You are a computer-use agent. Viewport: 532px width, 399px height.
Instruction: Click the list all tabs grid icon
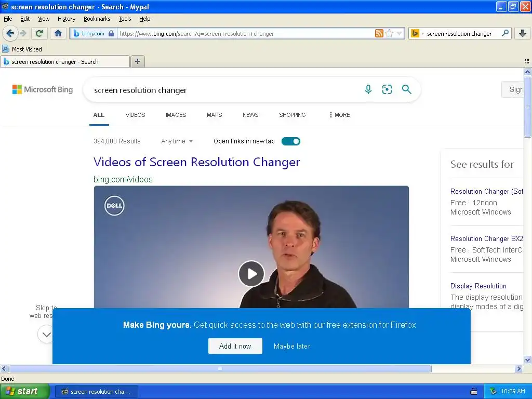527,61
